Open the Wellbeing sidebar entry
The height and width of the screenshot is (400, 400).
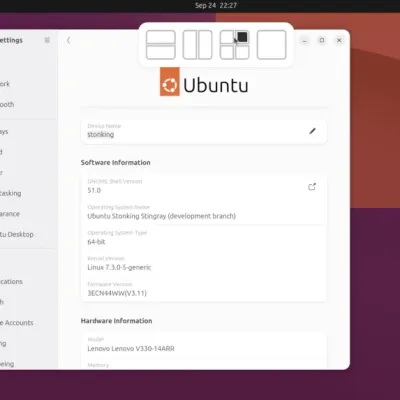click(28, 364)
